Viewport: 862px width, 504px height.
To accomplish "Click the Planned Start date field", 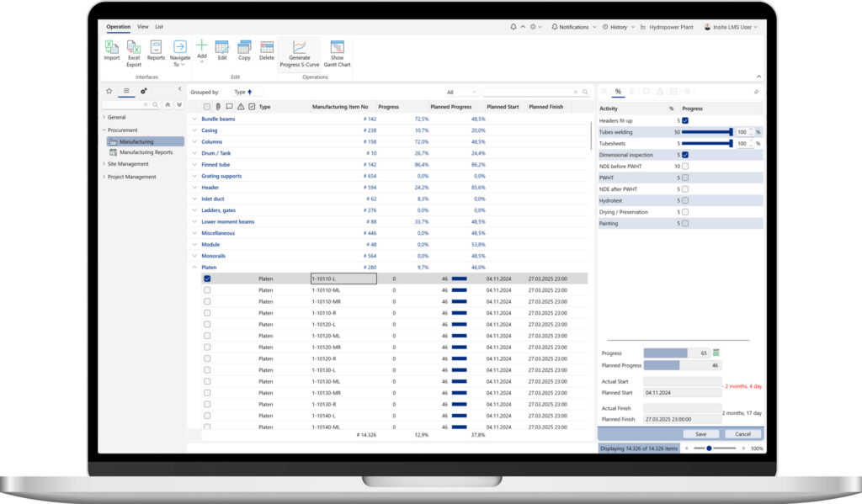I will pyautogui.click(x=682, y=393).
